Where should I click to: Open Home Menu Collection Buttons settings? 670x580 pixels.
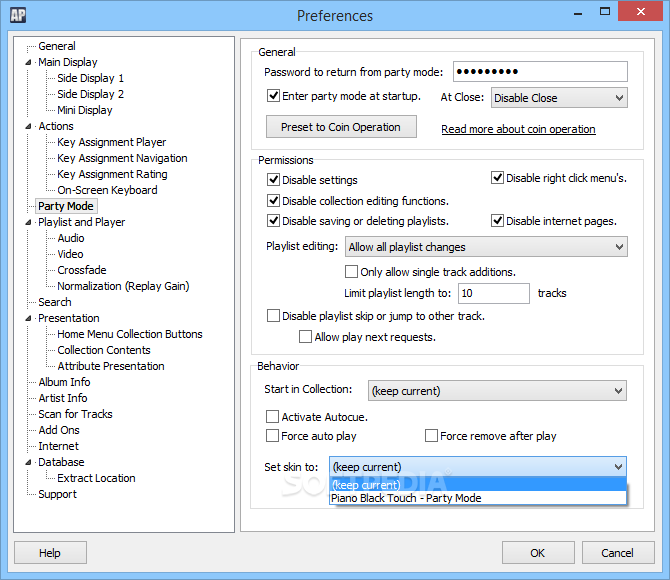tap(130, 334)
